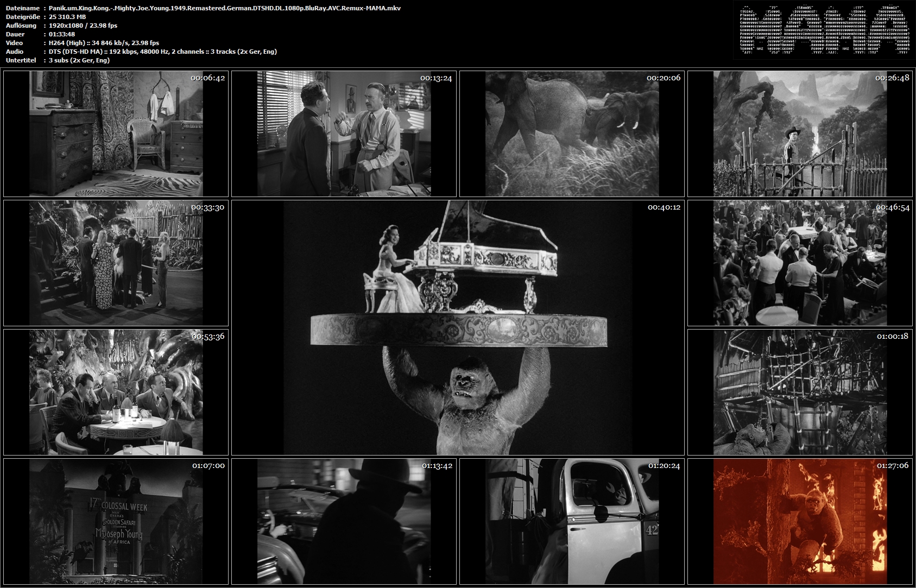Click the 00:06:42 timestamp label
Screen dimensions: 916x588
click(x=207, y=78)
